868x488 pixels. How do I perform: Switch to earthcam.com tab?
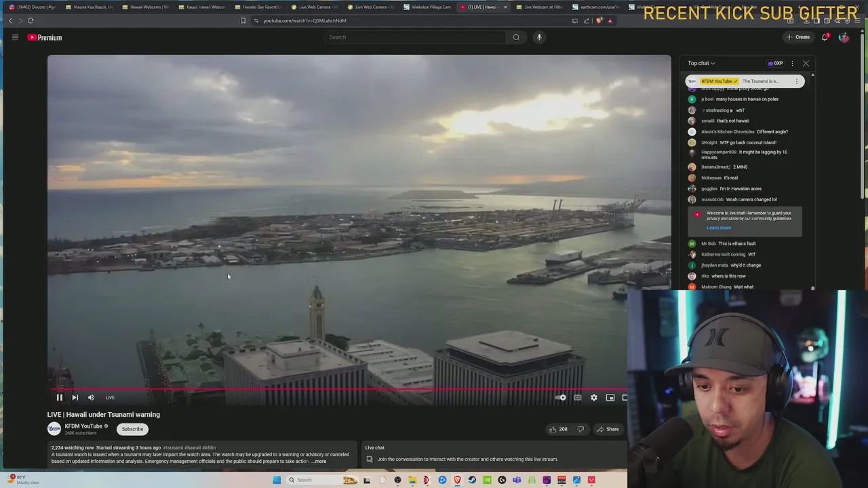pos(595,7)
